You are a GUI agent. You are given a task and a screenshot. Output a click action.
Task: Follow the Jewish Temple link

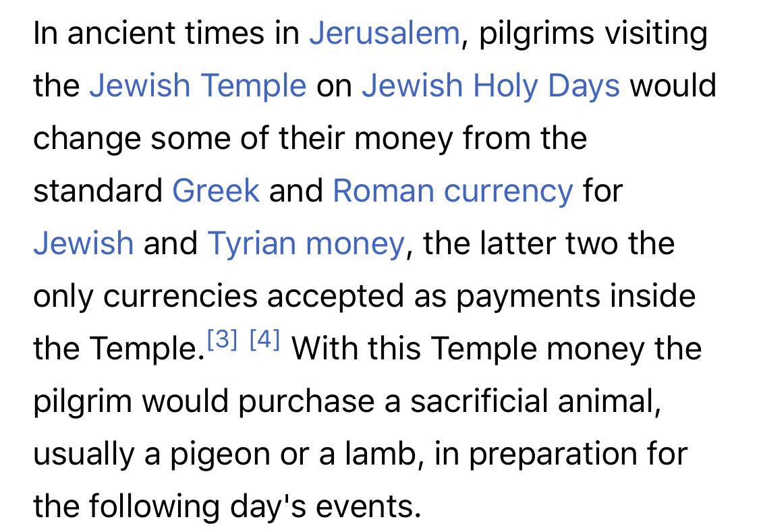(198, 86)
